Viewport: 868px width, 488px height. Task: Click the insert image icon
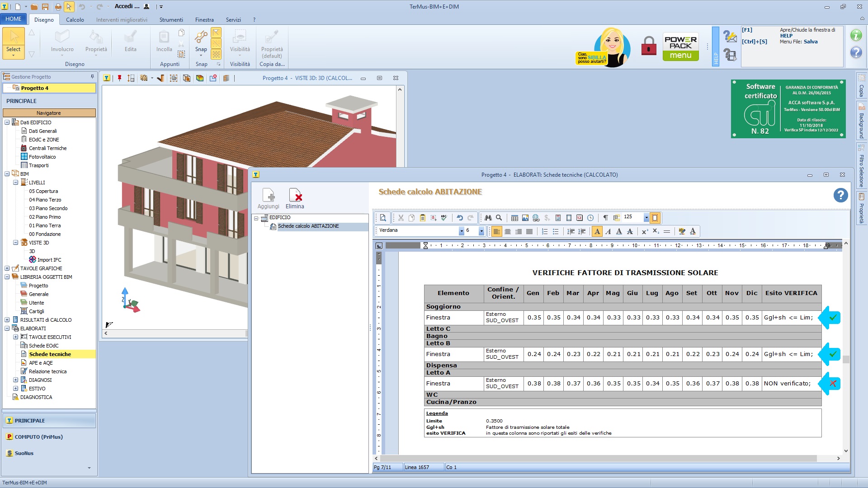click(x=525, y=218)
